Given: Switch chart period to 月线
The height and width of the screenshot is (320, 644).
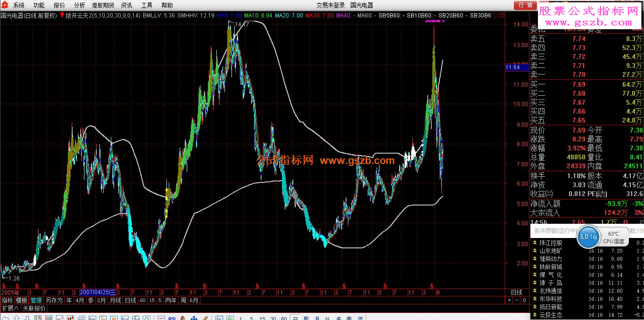Looking at the screenshot, I should [x=116, y=300].
